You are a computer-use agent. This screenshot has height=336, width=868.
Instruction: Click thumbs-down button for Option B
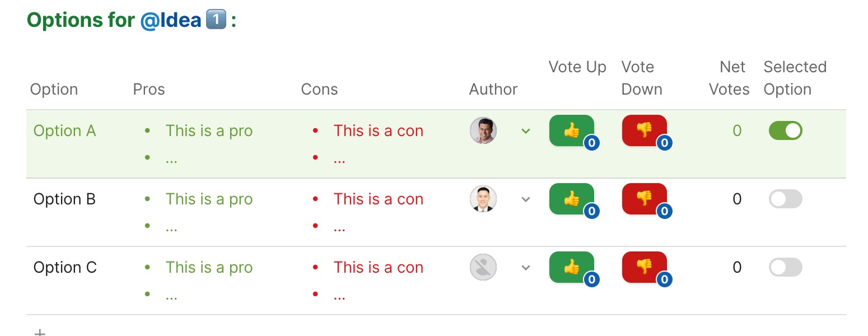644,199
